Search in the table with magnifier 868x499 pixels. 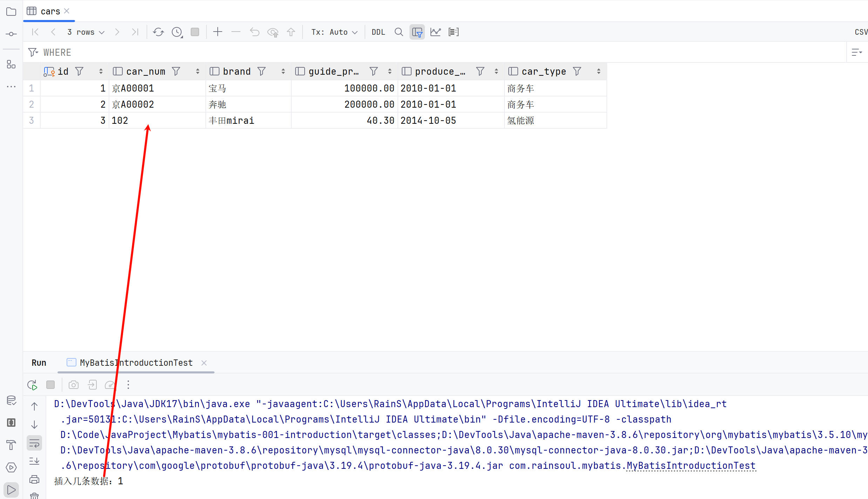click(399, 32)
